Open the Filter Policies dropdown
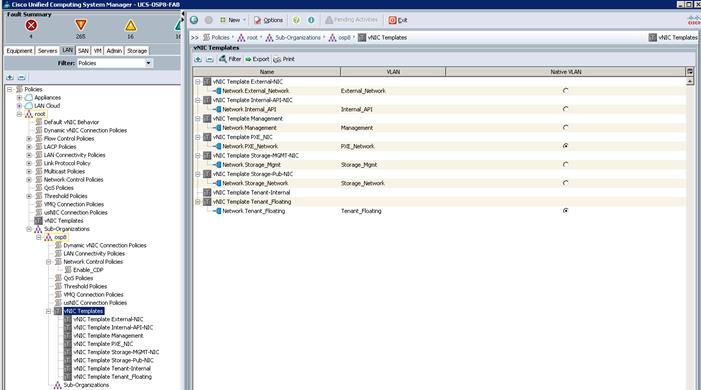The width and height of the screenshot is (701, 390). 148,63
